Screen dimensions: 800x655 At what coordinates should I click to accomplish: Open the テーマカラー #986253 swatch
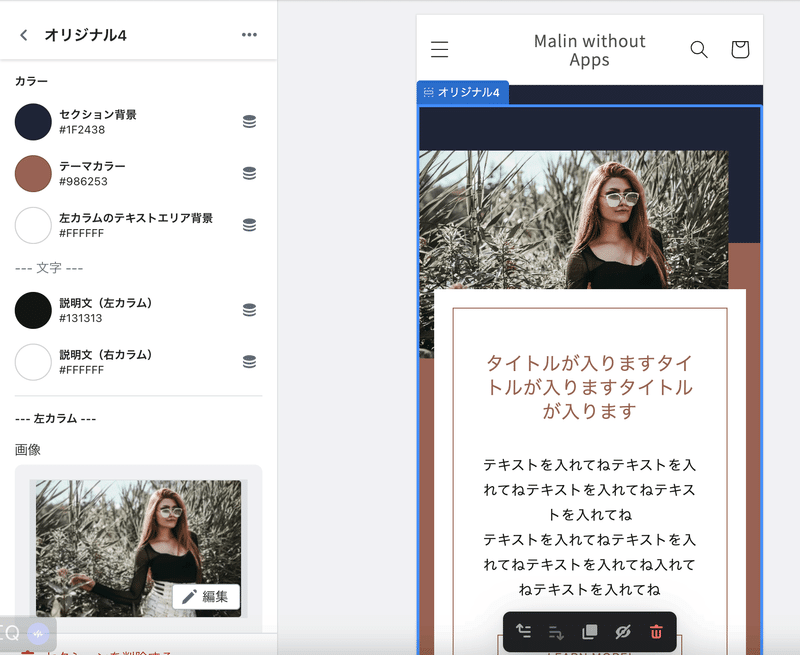pos(33,173)
